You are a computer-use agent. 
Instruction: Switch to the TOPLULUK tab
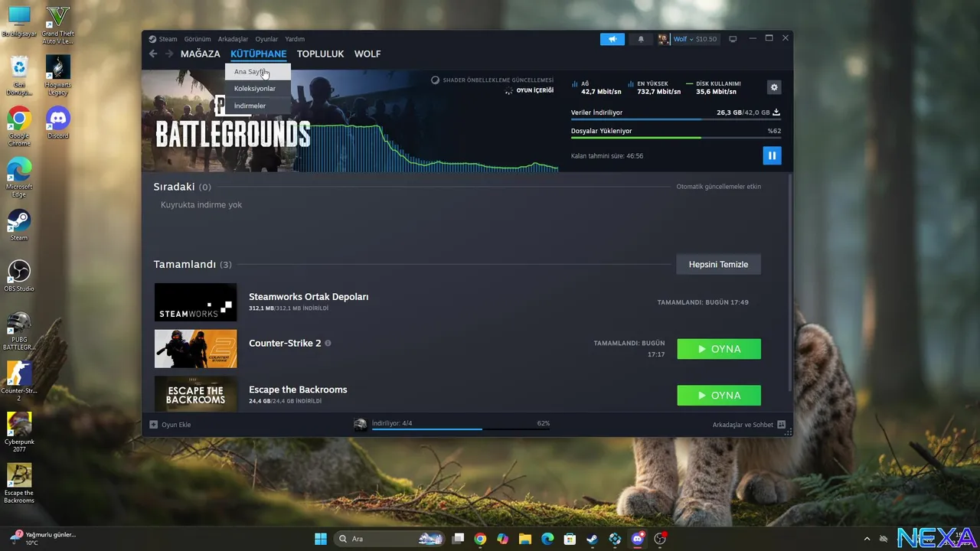[x=320, y=54]
